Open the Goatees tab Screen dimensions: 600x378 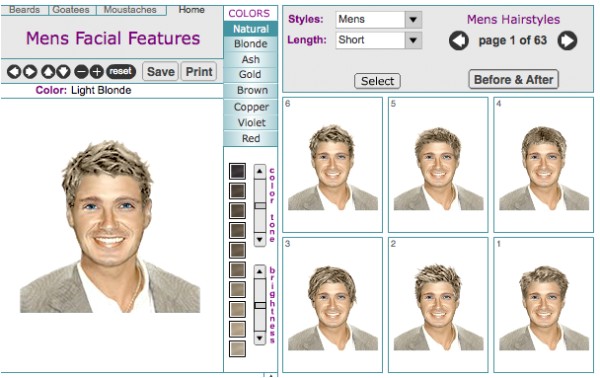[71, 10]
